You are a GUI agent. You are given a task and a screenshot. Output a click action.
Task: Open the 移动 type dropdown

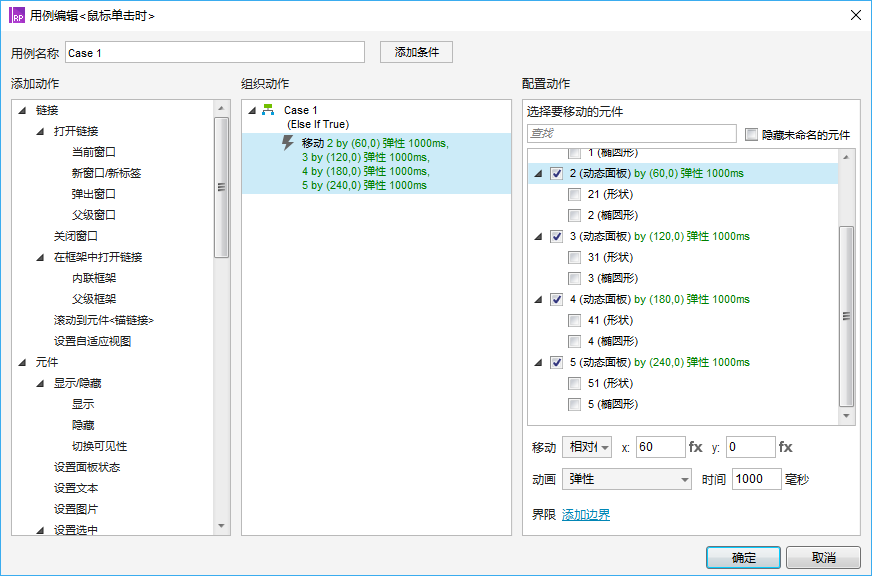[587, 447]
